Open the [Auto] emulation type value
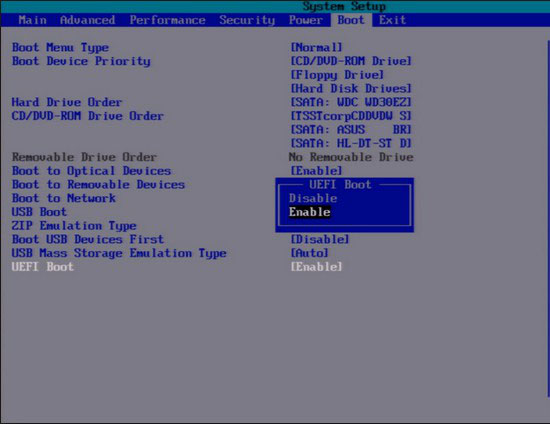Image resolution: width=550 pixels, height=424 pixels. pos(309,253)
